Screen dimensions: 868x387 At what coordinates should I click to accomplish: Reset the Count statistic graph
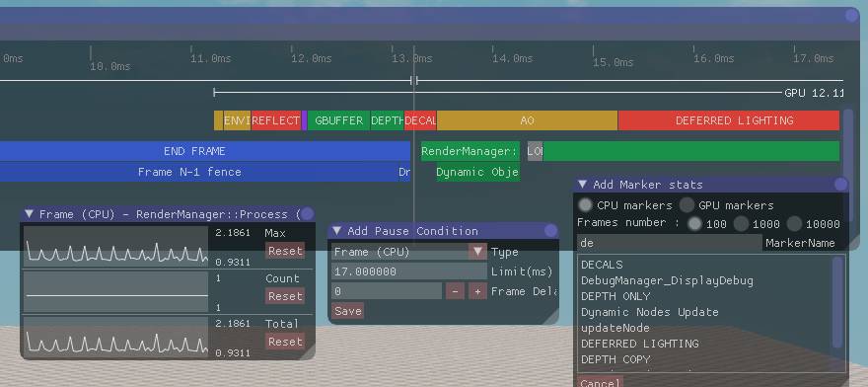click(285, 296)
